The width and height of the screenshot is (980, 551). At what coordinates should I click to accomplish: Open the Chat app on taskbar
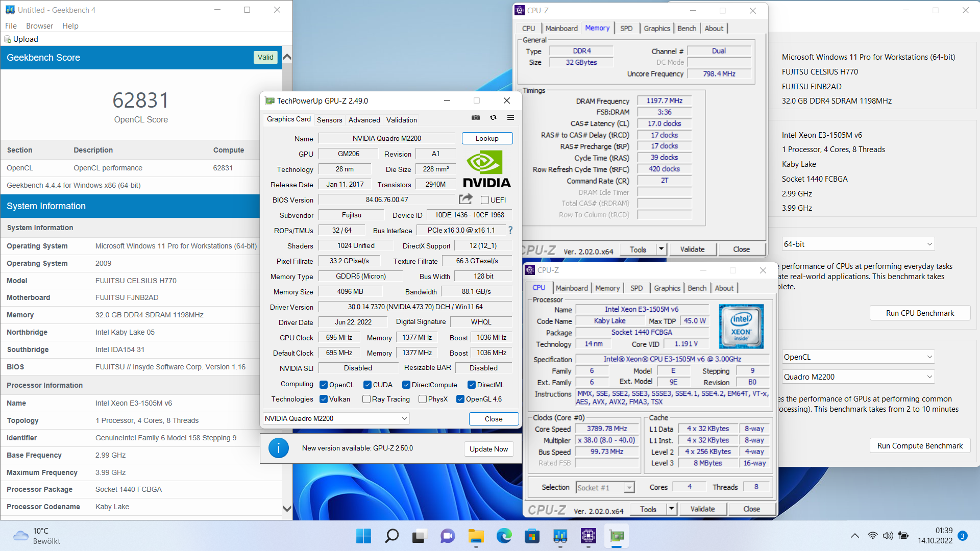pos(448,536)
